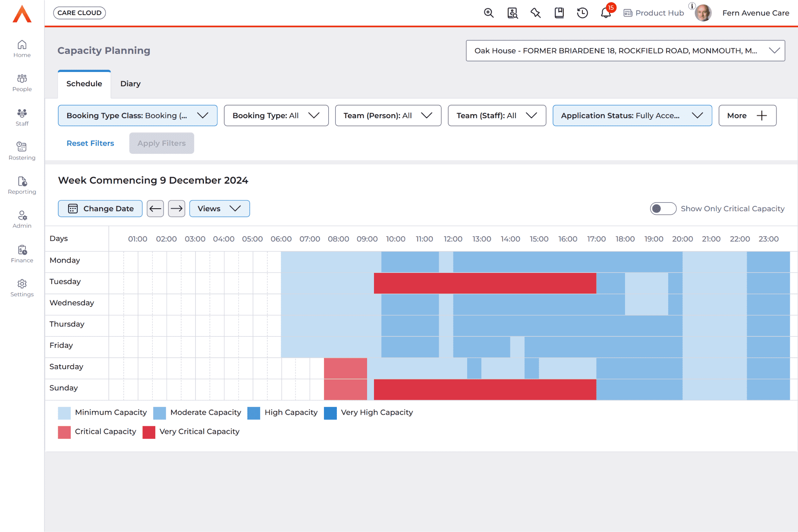798x532 pixels.
Task: Open Rostering from the sidebar
Action: [22, 151]
